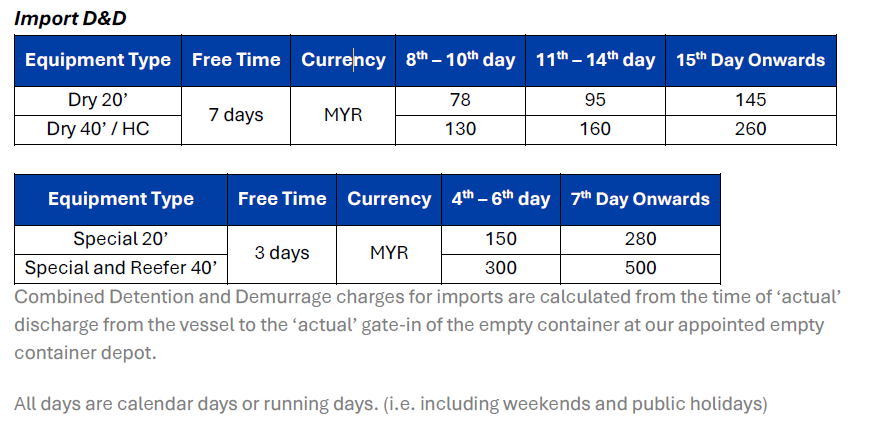Click the '4th – 6th day' column header
This screenshot has height=426, width=872.
501,199
